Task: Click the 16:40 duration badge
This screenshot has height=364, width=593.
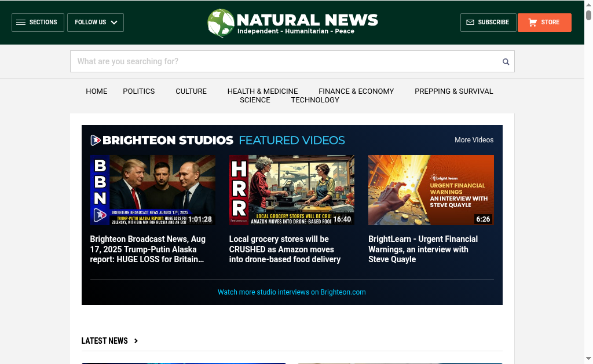Action: pos(342,219)
